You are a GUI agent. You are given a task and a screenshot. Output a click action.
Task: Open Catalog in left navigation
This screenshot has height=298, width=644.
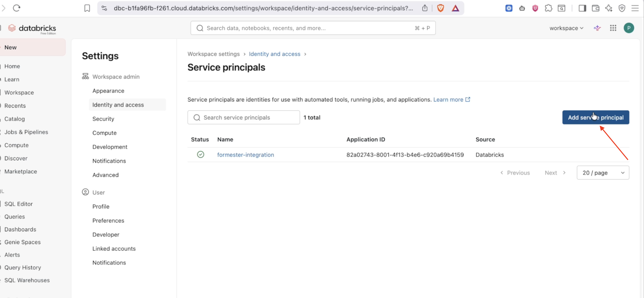pyautogui.click(x=15, y=119)
